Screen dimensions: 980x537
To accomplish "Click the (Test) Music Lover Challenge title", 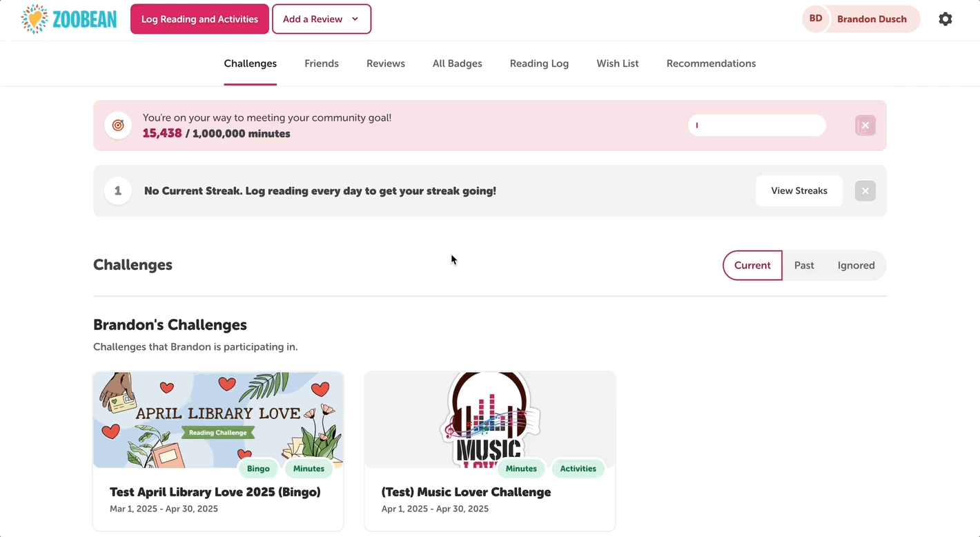I will tap(466, 492).
